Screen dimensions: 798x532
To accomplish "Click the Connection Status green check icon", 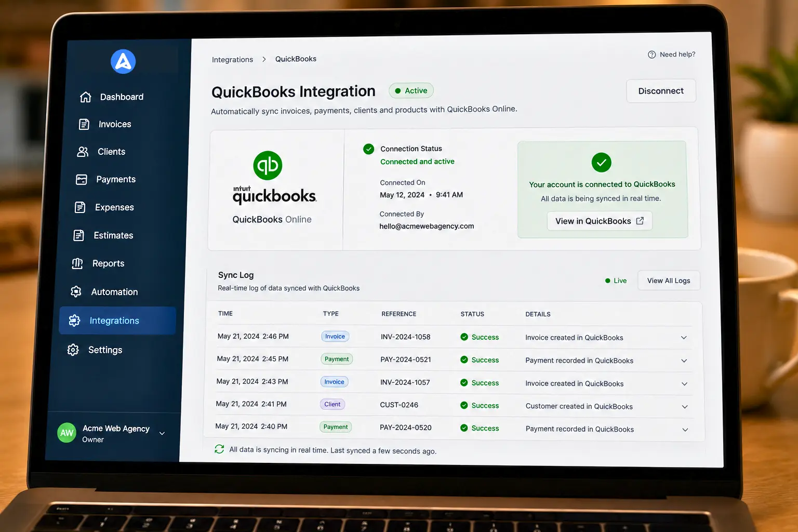I will click(369, 149).
